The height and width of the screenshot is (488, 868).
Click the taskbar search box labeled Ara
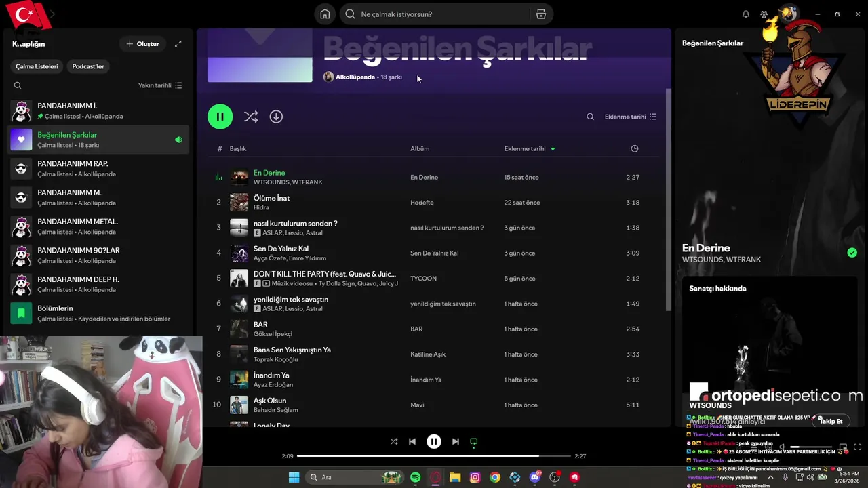(355, 477)
